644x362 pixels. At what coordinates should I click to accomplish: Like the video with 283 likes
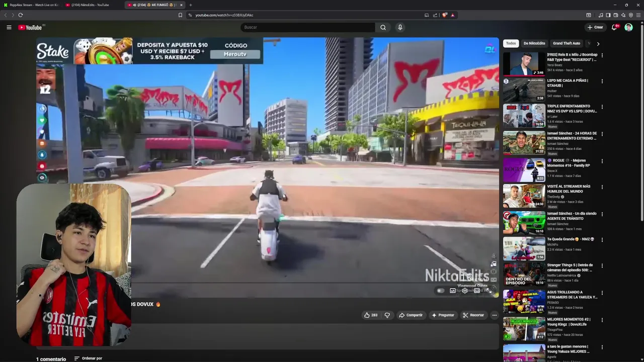point(371,315)
